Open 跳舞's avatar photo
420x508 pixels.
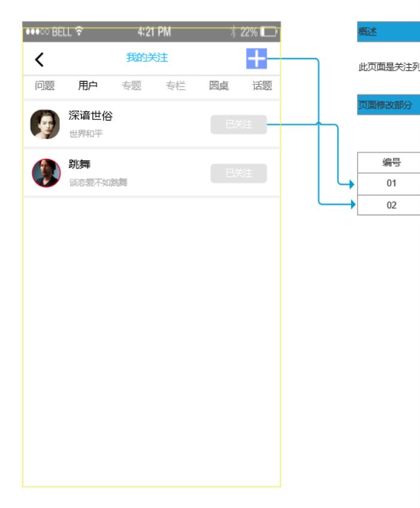point(46,173)
